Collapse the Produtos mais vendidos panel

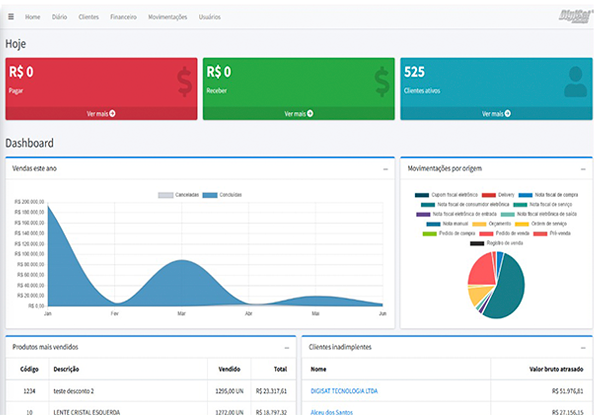(x=286, y=347)
